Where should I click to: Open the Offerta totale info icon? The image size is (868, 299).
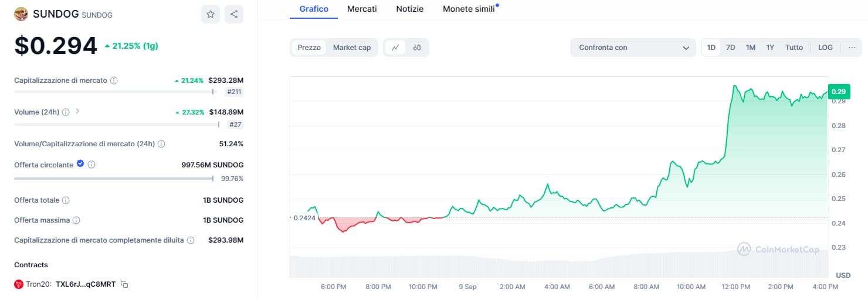[x=66, y=200]
